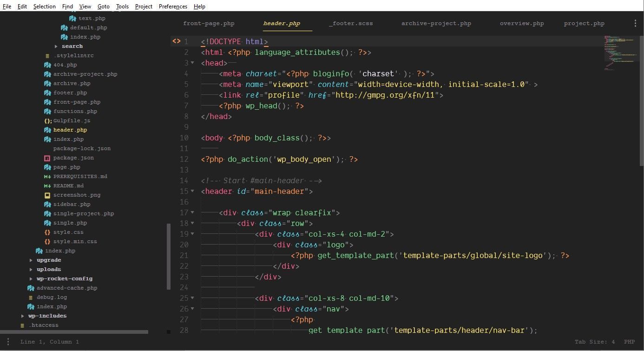Image resolution: width=644 pixels, height=351 pixels.
Task: Click the code minimap preview
Action: point(621,53)
